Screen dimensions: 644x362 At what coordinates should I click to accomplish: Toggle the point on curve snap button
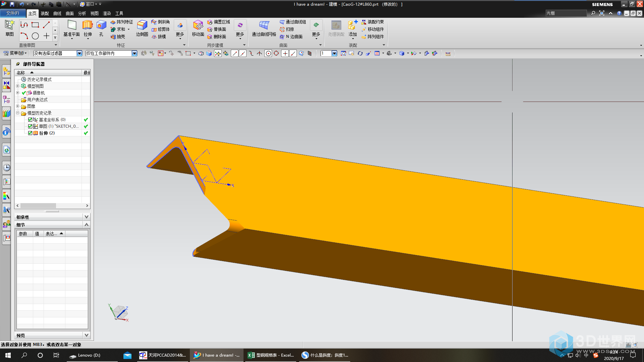coord(293,53)
